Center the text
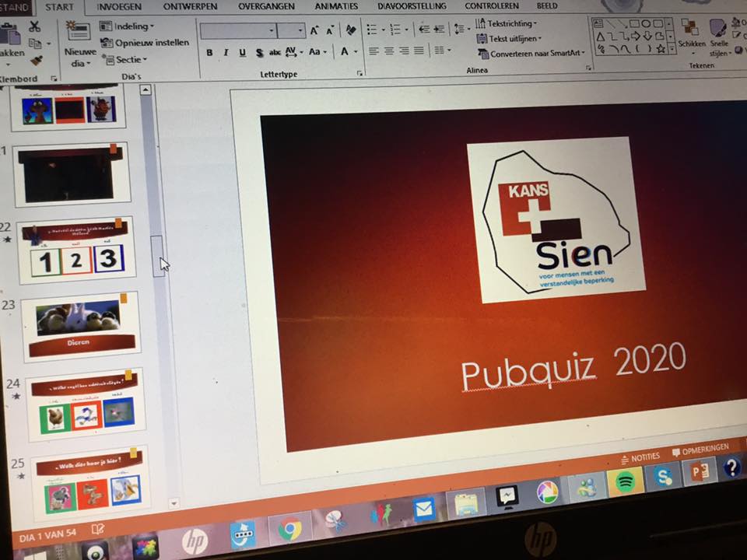 pos(389,51)
